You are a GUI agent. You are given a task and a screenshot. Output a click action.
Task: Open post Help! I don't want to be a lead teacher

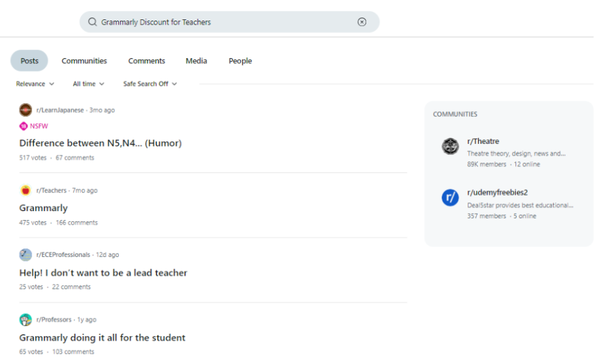[x=103, y=272]
